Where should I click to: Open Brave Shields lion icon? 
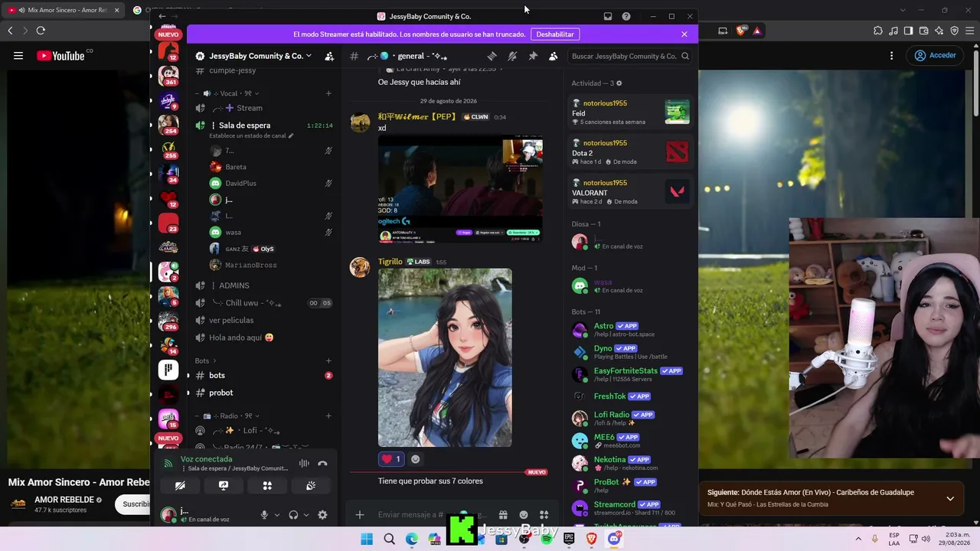pyautogui.click(x=740, y=31)
